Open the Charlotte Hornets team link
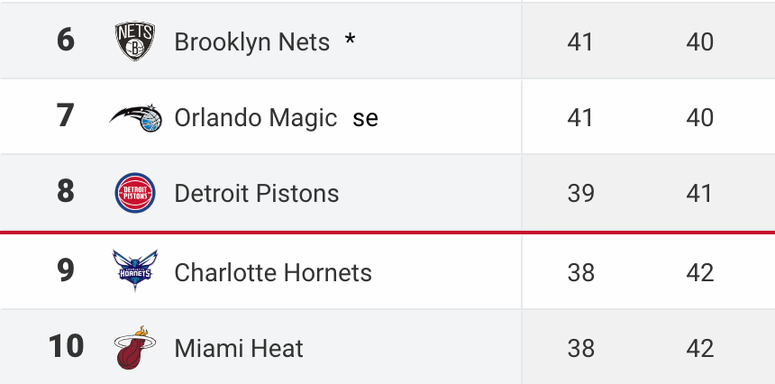This screenshot has height=384, width=775. pyautogui.click(x=273, y=273)
